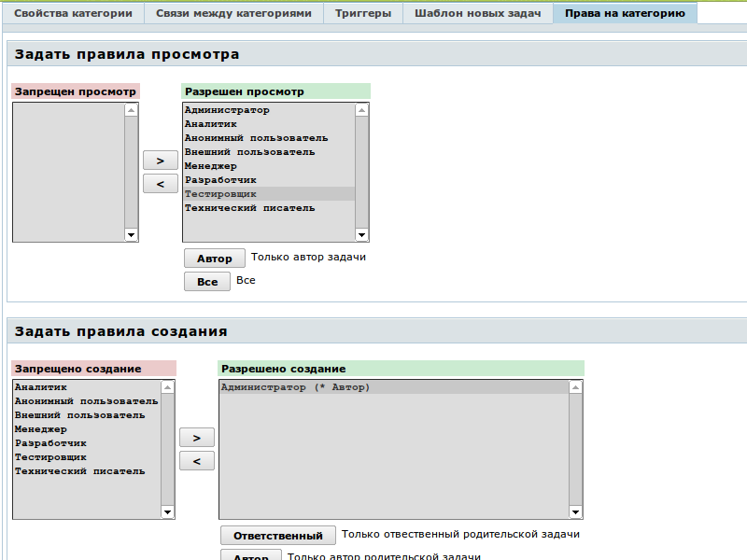This screenshot has width=747, height=560.
Task: Switch to Связи между категориями tab
Action: [234, 13]
